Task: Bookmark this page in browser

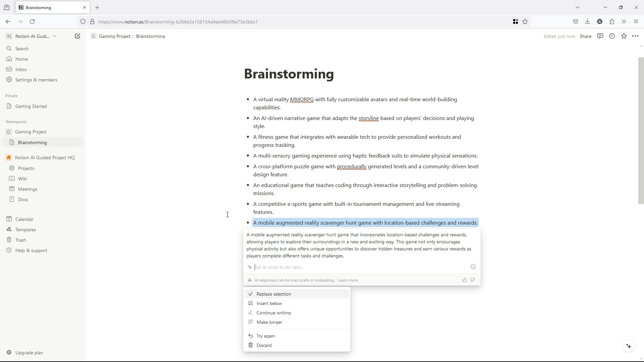Action: (525, 22)
